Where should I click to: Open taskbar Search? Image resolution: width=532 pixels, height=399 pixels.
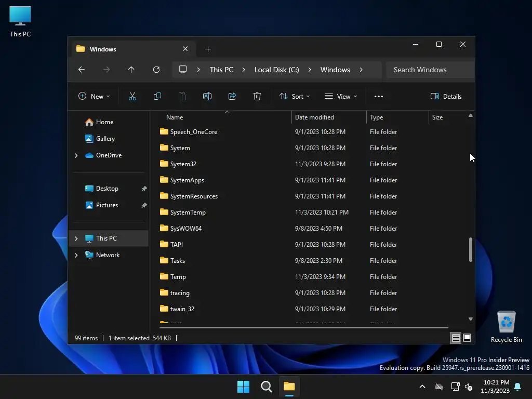pyautogui.click(x=267, y=387)
